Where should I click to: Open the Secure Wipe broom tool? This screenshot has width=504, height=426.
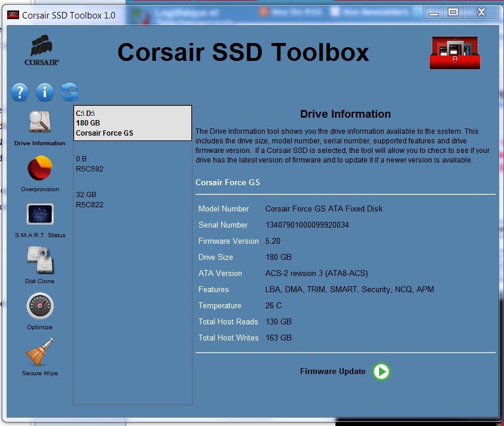[x=40, y=352]
